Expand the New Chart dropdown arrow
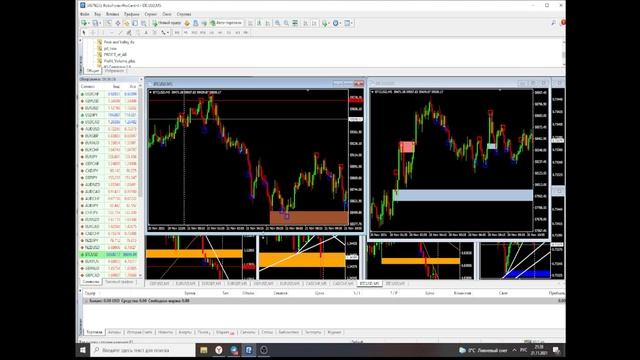Viewport: 640px width, 360px height. [x=89, y=23]
